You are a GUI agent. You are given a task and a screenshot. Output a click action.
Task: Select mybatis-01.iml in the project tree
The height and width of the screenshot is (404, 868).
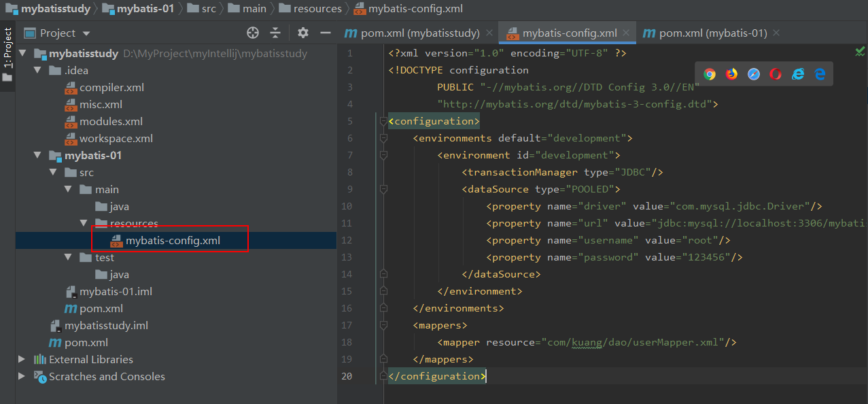click(x=116, y=291)
